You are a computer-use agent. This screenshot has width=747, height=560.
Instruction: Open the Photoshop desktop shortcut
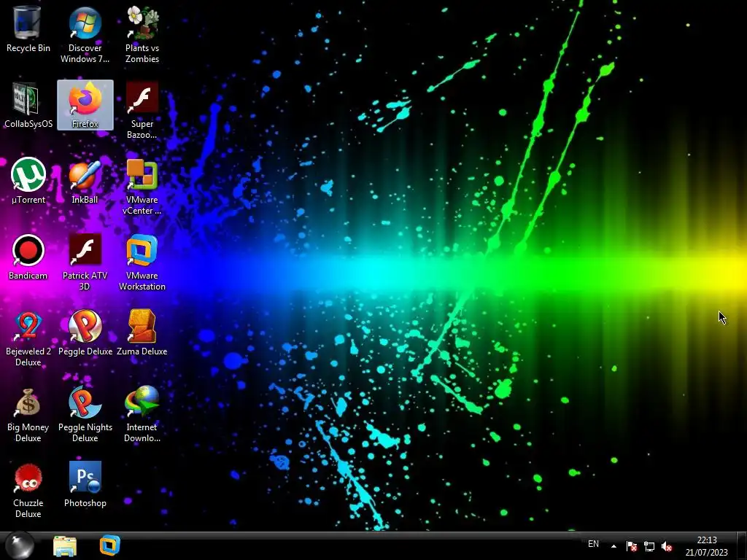[x=85, y=484]
